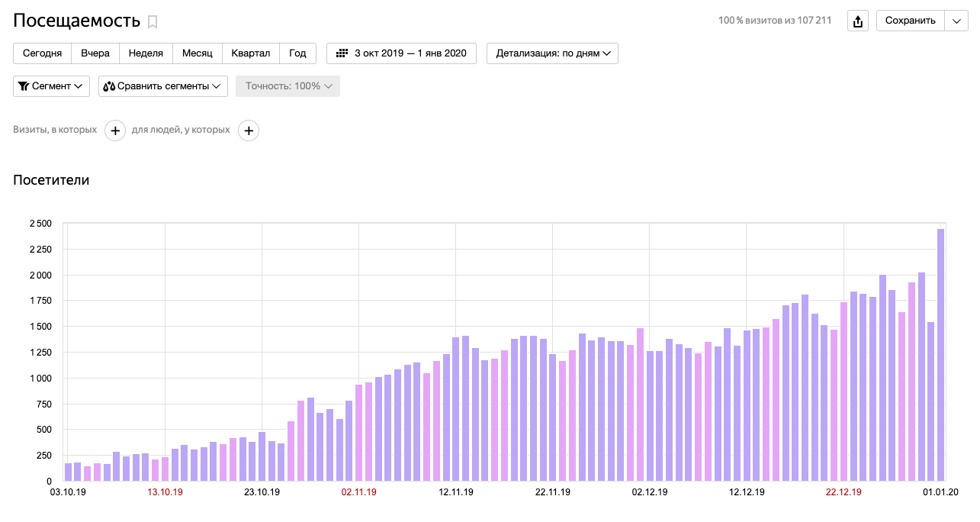The height and width of the screenshot is (522, 980).
Task: Click the Сохранить button
Action: tap(910, 21)
